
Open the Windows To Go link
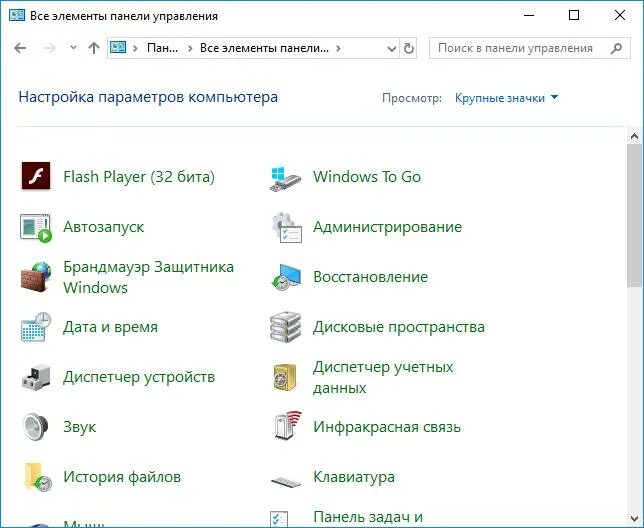(367, 177)
